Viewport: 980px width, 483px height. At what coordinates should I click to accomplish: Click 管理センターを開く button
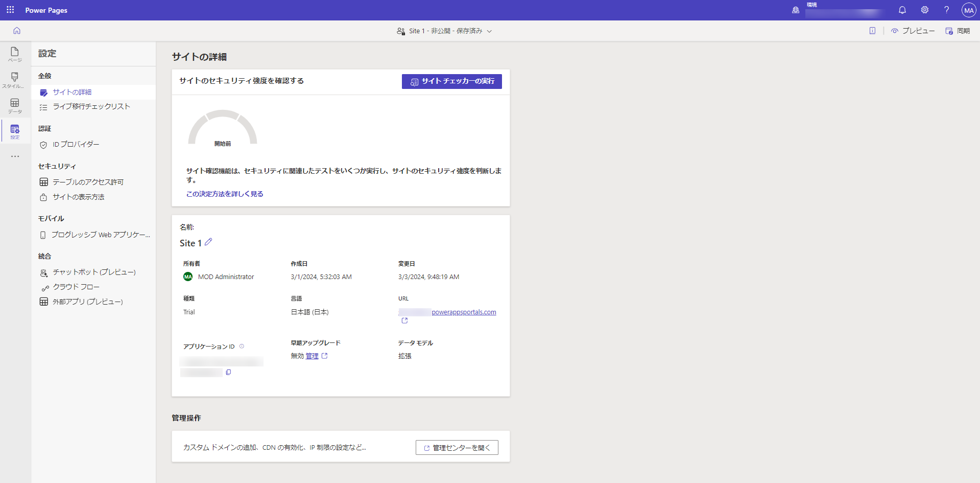click(457, 448)
